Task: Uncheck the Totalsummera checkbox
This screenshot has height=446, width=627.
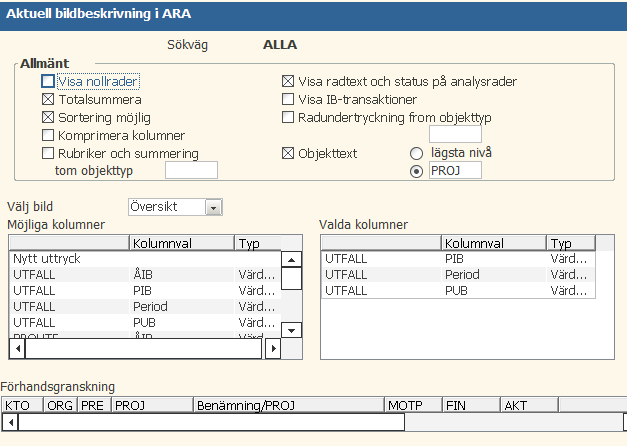Action: [48, 99]
